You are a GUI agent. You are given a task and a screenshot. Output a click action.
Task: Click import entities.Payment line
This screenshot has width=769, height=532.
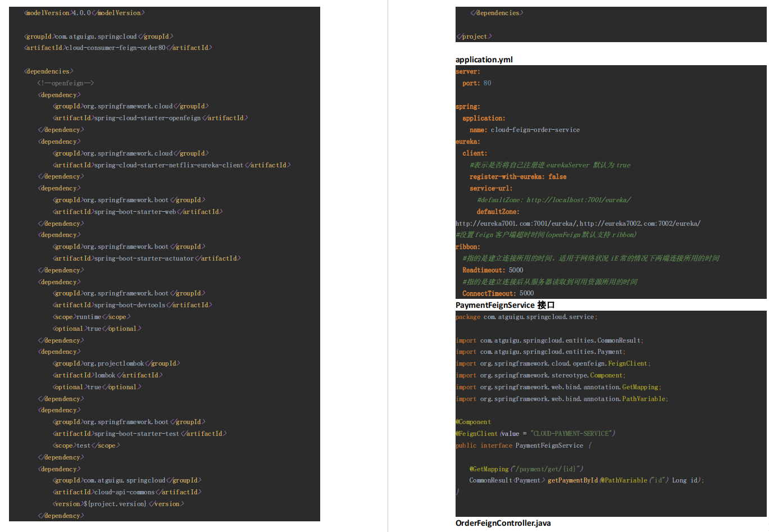pyautogui.click(x=540, y=352)
